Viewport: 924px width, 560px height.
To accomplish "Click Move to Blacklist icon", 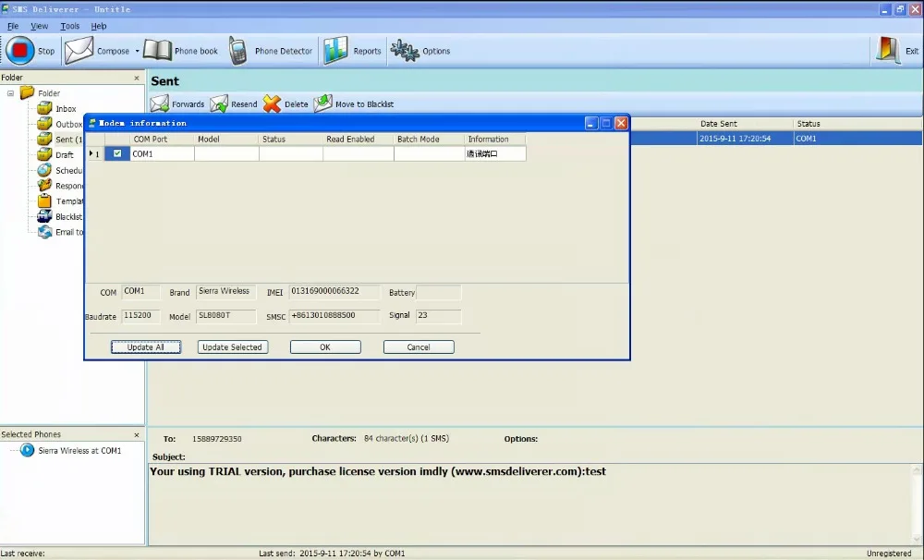I will click(x=323, y=104).
